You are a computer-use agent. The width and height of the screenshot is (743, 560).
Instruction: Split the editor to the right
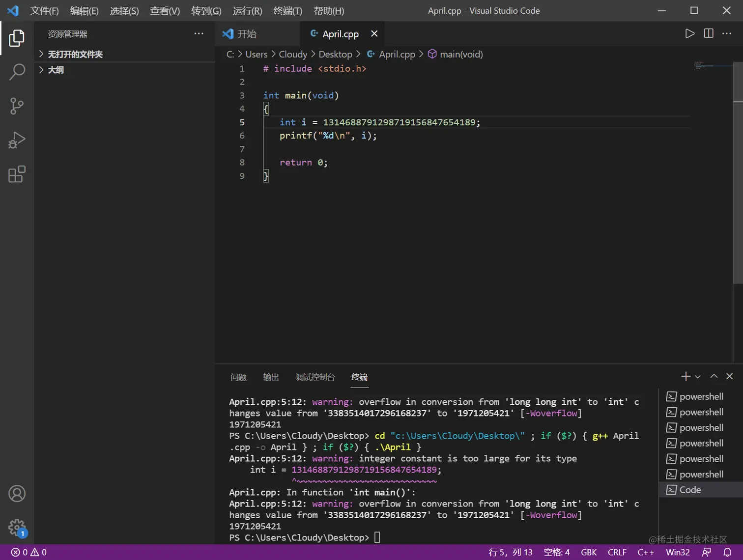pyautogui.click(x=708, y=33)
